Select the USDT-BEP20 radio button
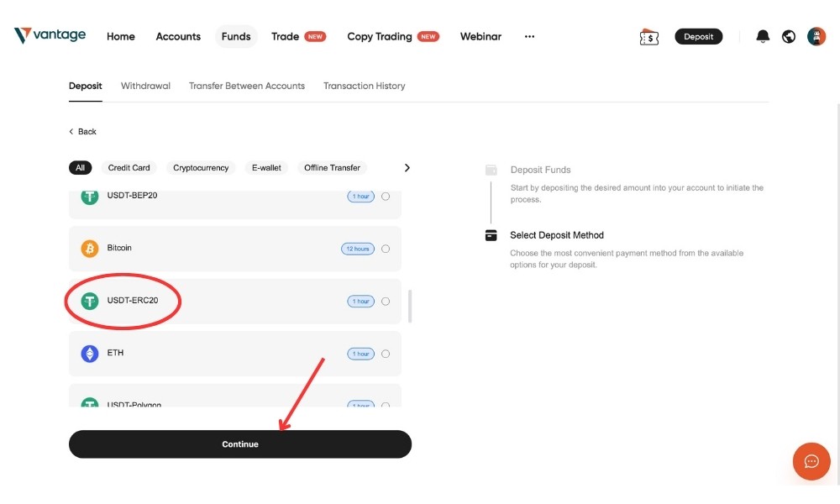Screen dimensions: 840x504 [x=386, y=197]
